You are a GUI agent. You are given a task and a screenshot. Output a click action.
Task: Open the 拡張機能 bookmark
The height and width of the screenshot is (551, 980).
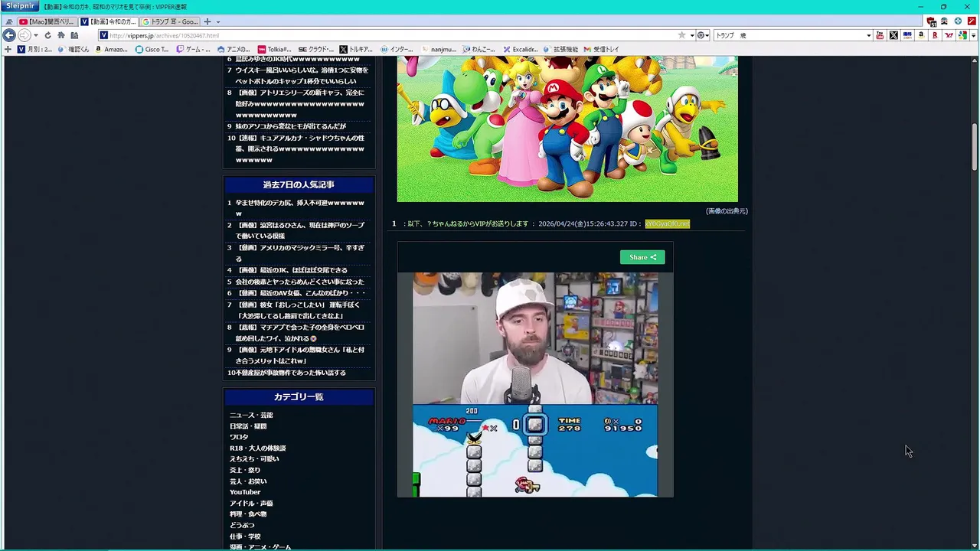[x=560, y=49]
